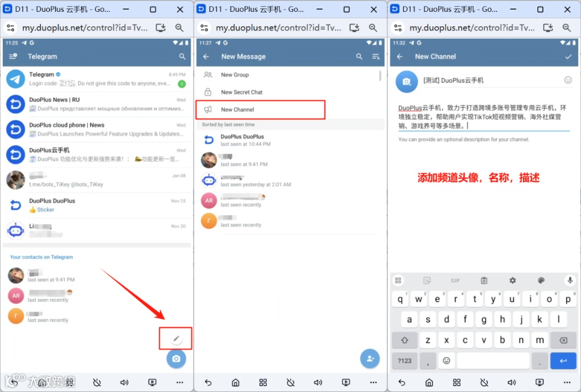Open DuoPlus cloud phone | News chat
This screenshot has width=581, height=392.
[x=97, y=129]
